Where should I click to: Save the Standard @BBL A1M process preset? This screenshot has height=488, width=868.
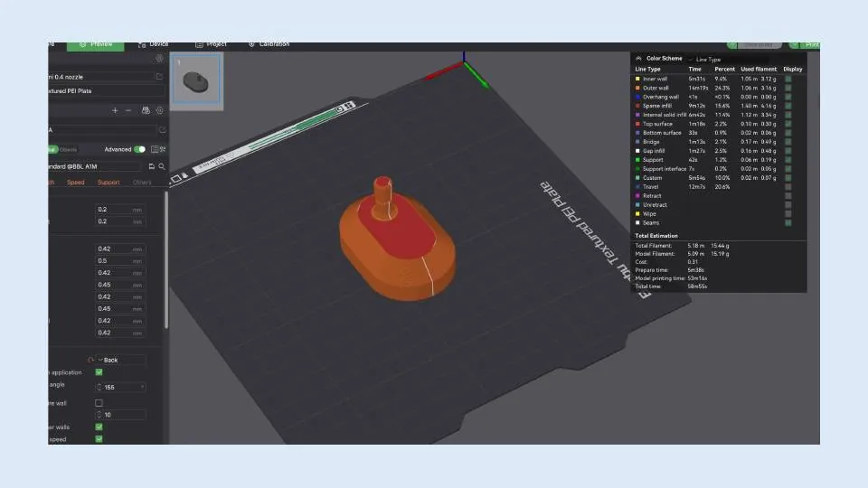click(x=151, y=166)
